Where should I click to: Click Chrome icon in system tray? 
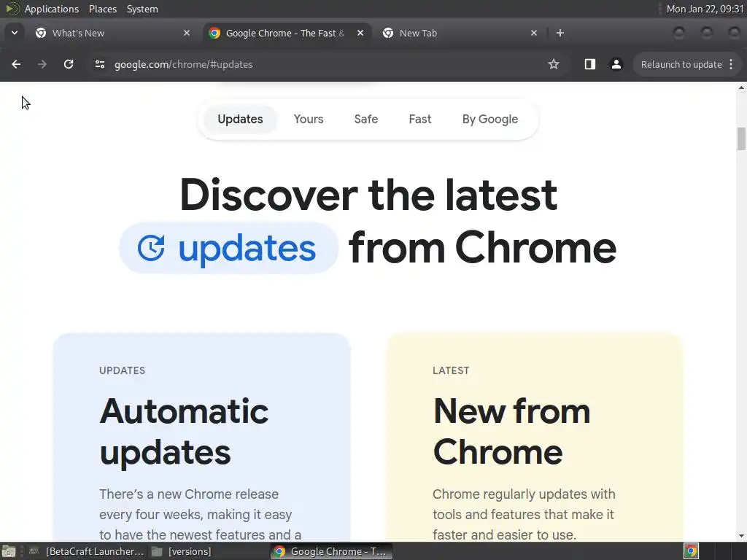[691, 551]
